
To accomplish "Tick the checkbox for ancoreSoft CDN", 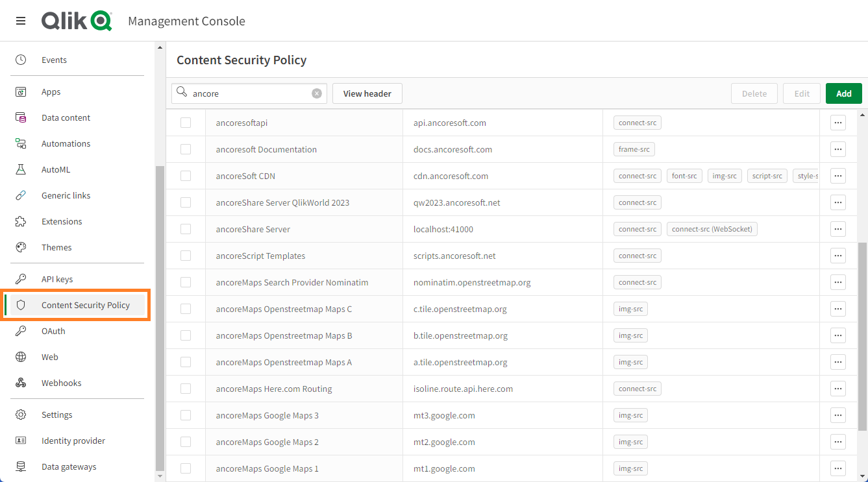I will 186,176.
